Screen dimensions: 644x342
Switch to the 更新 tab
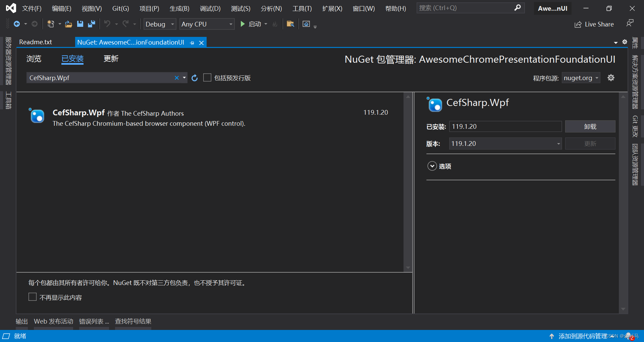click(x=111, y=59)
